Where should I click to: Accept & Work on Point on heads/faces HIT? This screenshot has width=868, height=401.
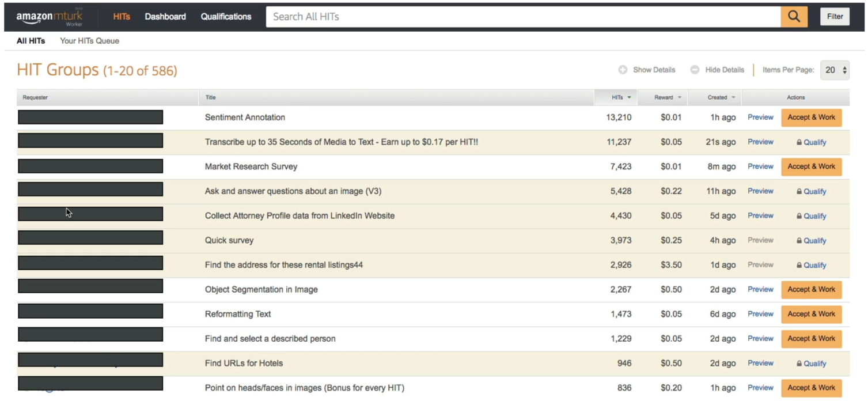click(x=811, y=388)
